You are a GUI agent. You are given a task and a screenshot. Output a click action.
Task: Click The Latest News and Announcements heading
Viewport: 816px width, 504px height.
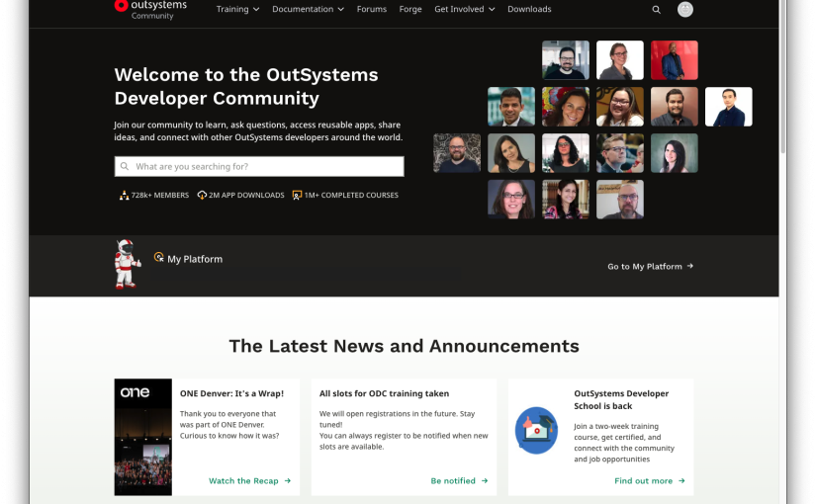(x=404, y=346)
